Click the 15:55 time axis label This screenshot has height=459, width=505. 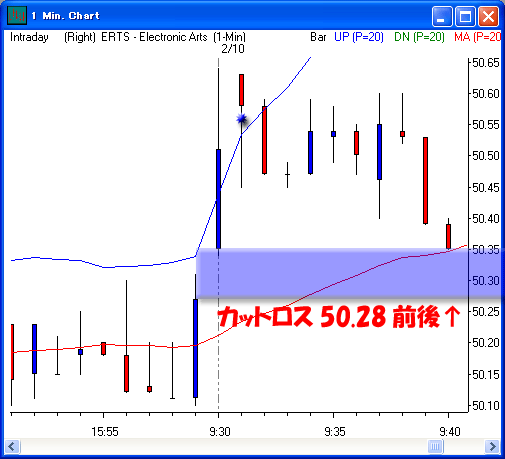click(105, 432)
